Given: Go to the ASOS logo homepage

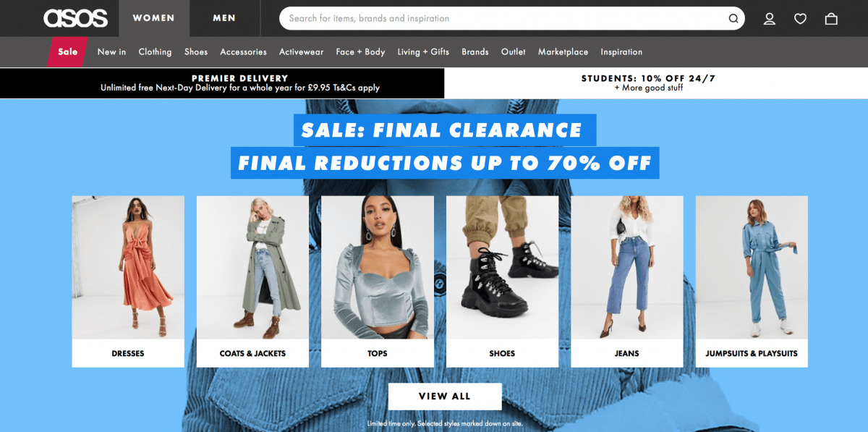Looking at the screenshot, I should tap(75, 18).
